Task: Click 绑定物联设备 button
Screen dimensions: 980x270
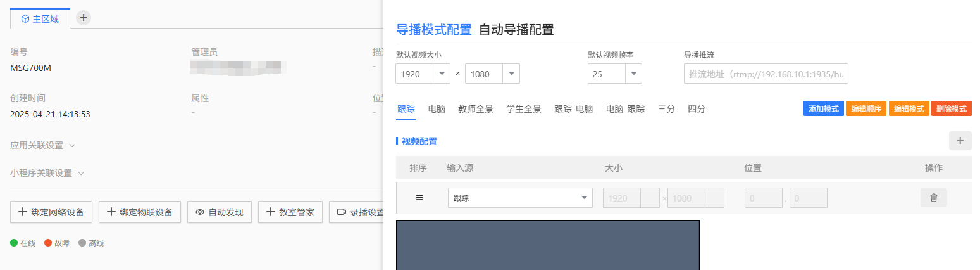Action: 140,212
